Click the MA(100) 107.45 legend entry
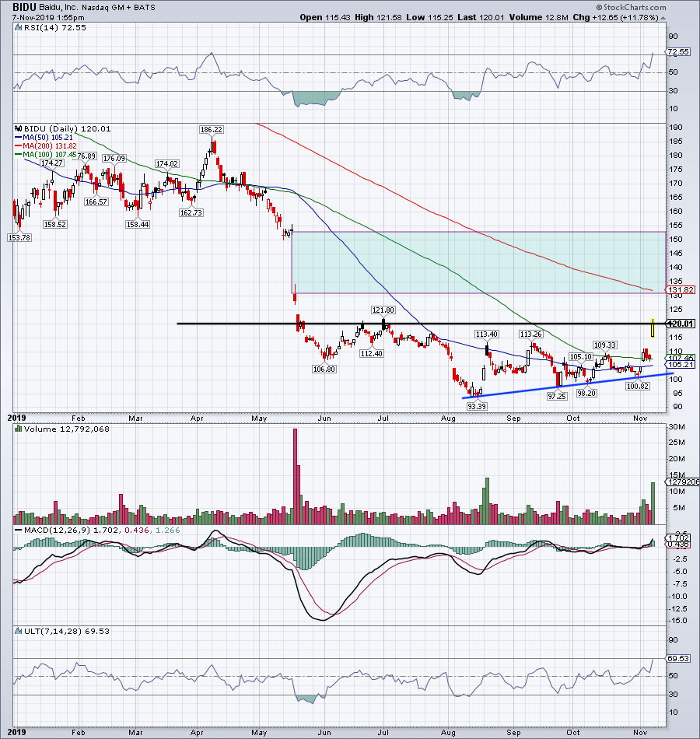This screenshot has width=700, height=739. [46, 154]
